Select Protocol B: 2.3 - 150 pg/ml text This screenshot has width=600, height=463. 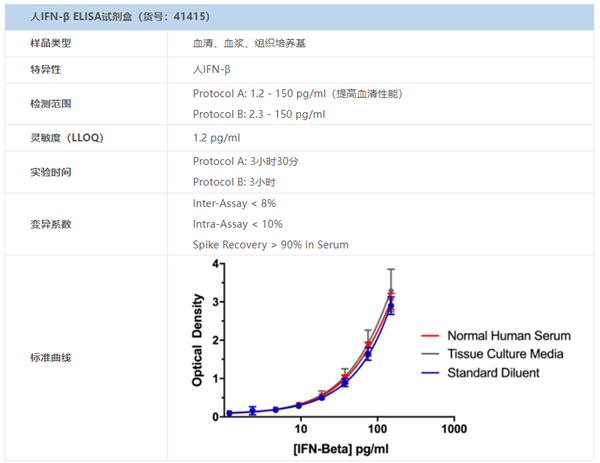258,114
